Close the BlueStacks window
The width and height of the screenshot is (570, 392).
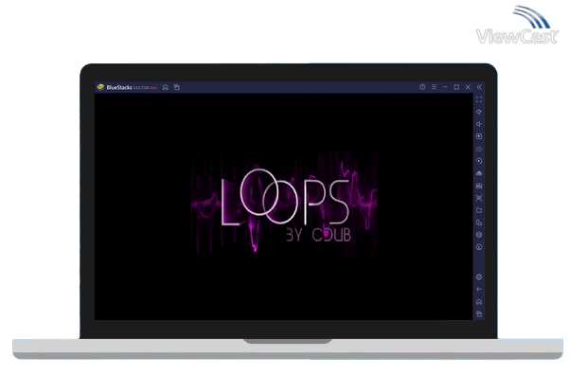click(468, 87)
